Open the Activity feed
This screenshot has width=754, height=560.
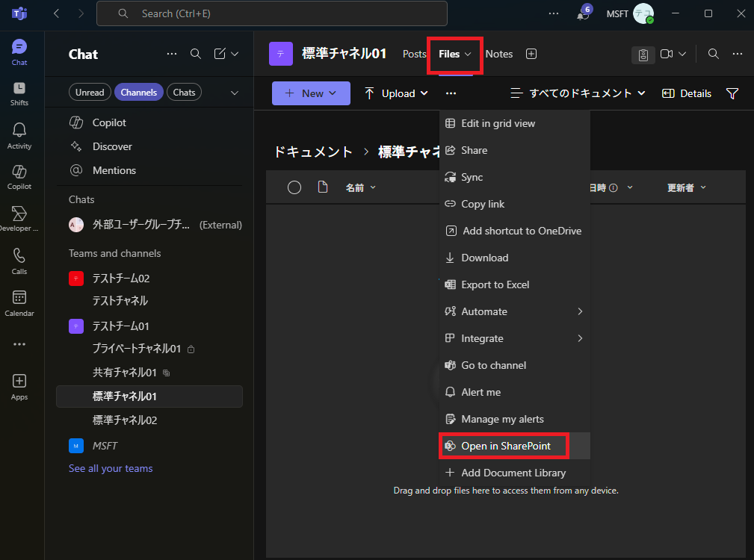[x=19, y=136]
